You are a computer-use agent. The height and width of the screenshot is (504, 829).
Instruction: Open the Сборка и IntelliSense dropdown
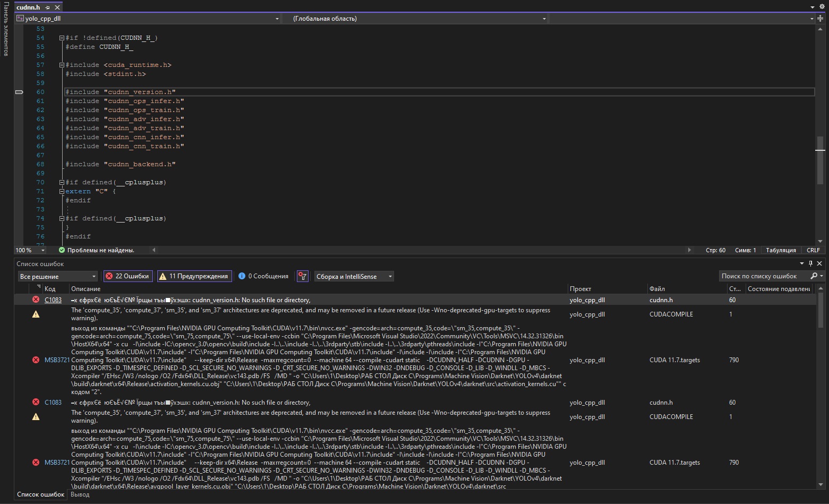click(354, 277)
